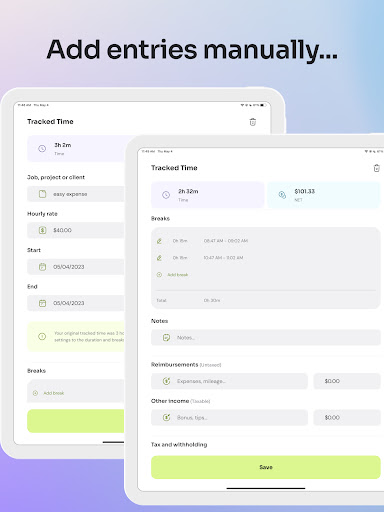Open the 2h 32m time card
The image size is (384, 512).
pyautogui.click(x=208, y=195)
